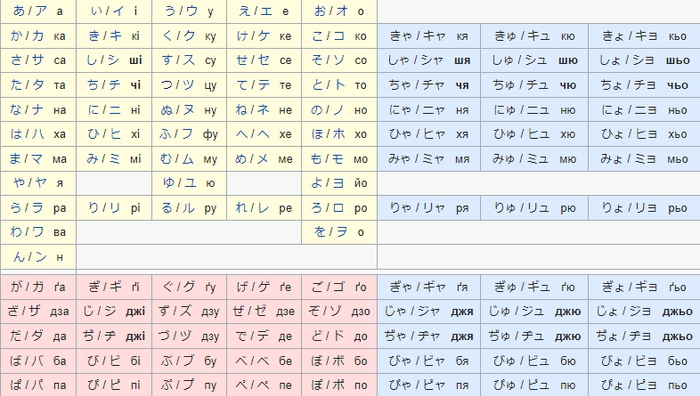Select the 'ґьо' transliteration text
This screenshot has height=396, width=700.
[x=678, y=287]
